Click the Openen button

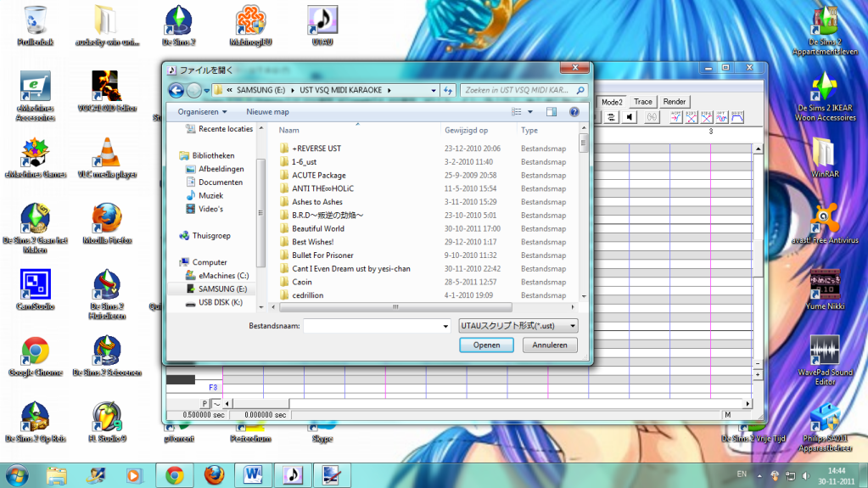pyautogui.click(x=486, y=345)
